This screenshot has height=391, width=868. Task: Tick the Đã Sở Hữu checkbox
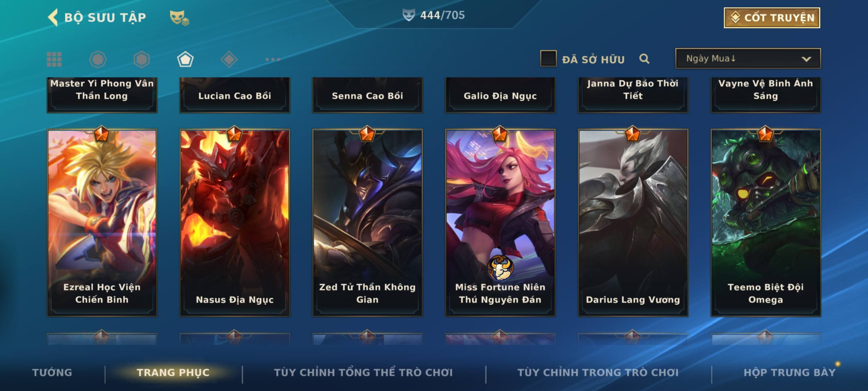point(548,59)
